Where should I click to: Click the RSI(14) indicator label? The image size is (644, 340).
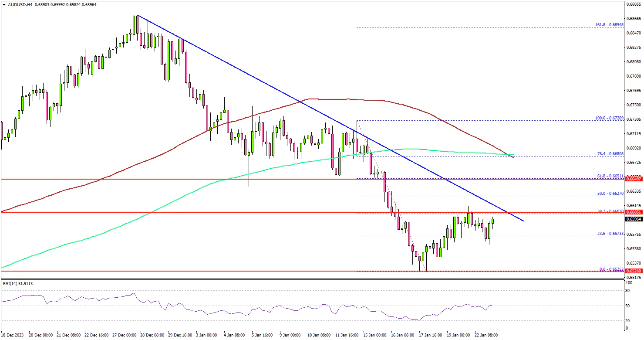click(17, 284)
